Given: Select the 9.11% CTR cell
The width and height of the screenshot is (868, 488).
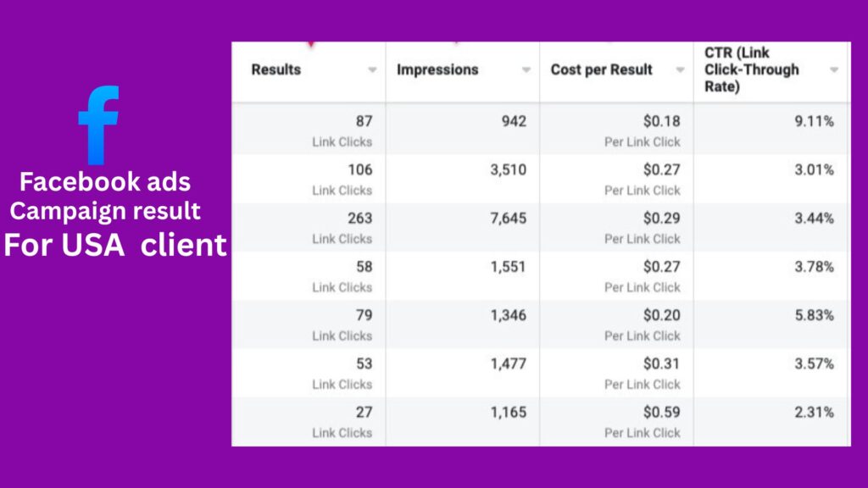Looking at the screenshot, I should tap(814, 122).
